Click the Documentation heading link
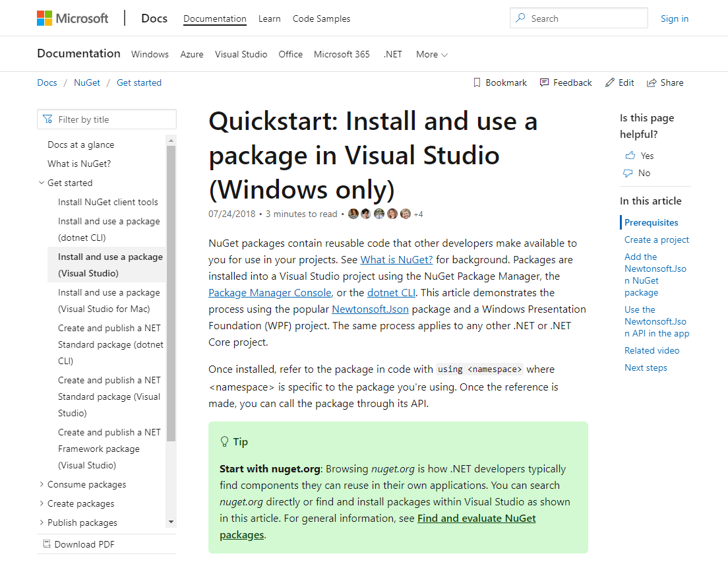The width and height of the screenshot is (728, 570). [78, 53]
